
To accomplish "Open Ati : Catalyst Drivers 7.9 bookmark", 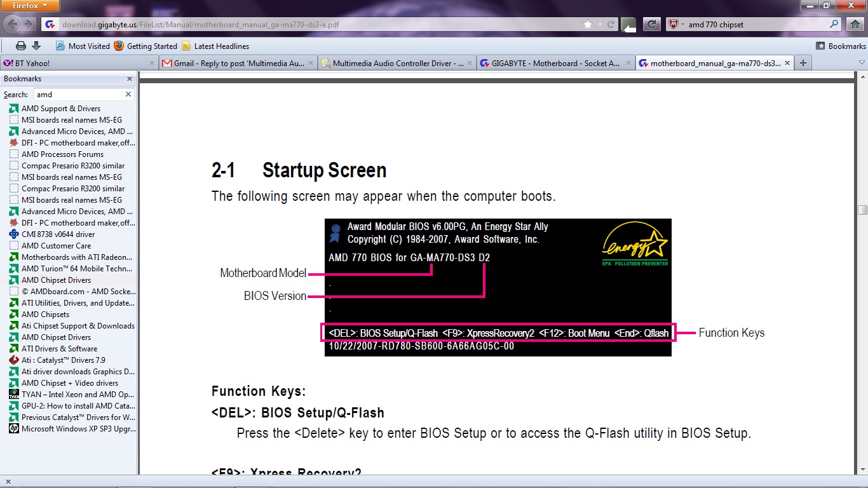I will coord(64,360).
